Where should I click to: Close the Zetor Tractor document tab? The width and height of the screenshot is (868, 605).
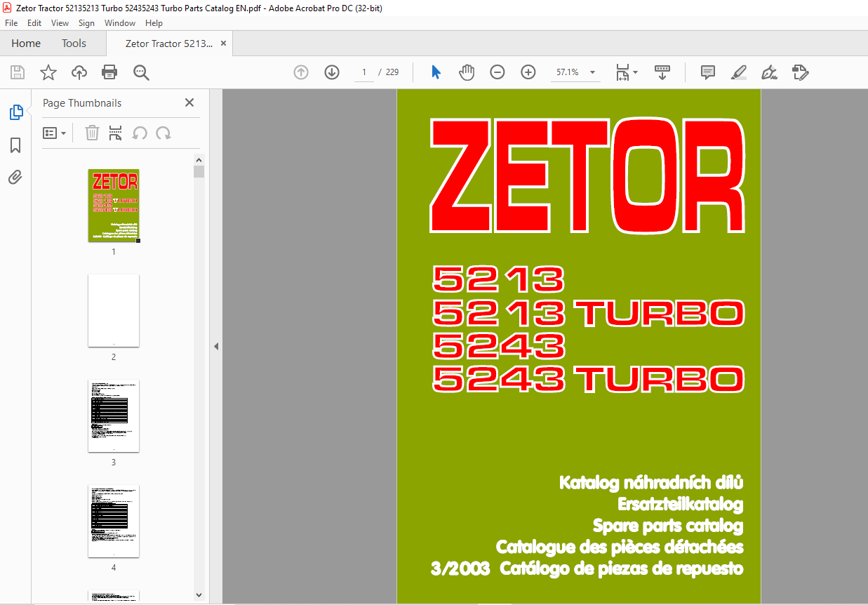point(223,44)
